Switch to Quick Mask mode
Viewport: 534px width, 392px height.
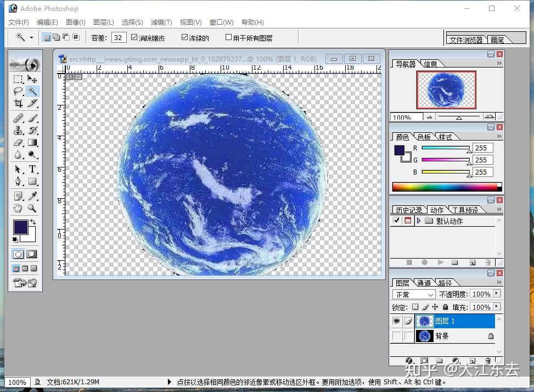pos(32,254)
